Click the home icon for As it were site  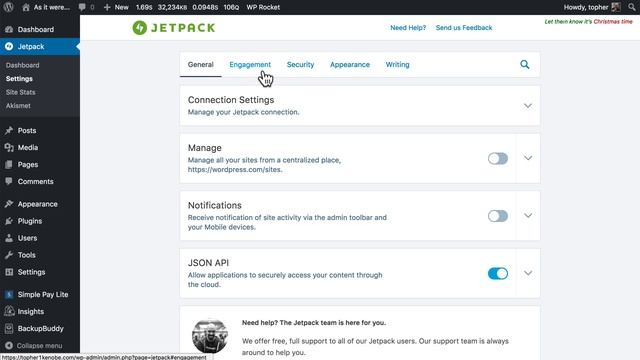point(26,7)
